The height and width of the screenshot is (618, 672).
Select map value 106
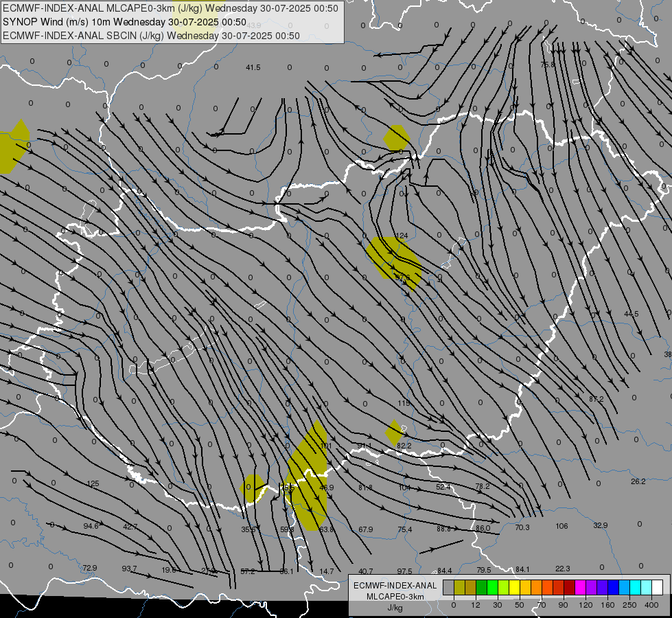pos(561,526)
